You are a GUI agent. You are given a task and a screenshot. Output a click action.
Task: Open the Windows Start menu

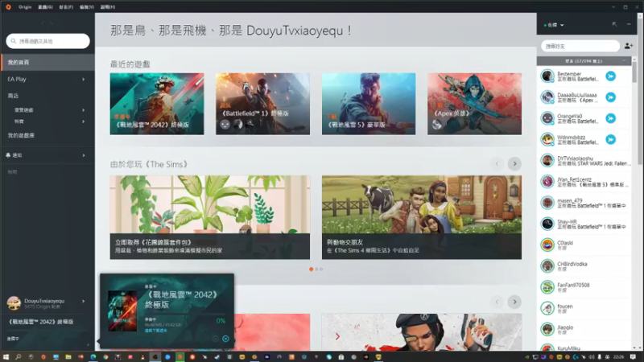tap(6, 357)
